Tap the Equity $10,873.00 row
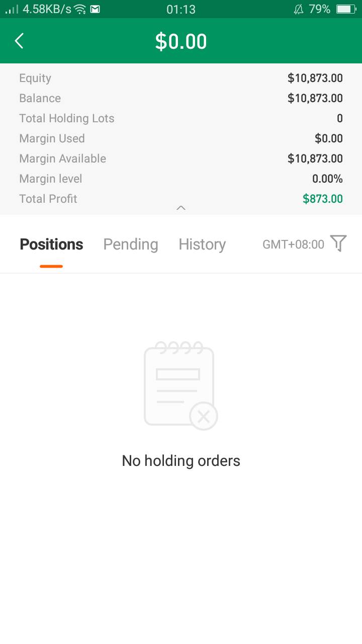This screenshot has height=644, width=362. (181, 78)
